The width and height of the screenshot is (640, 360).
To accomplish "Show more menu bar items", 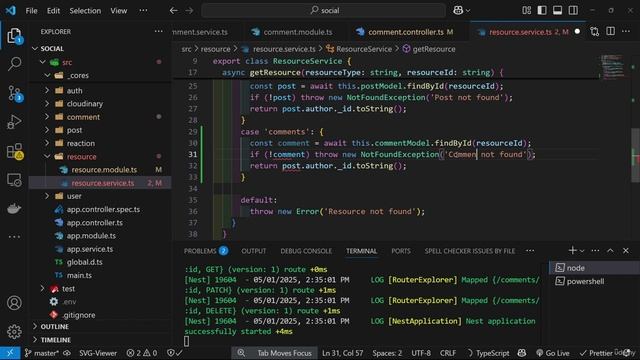I will pos(143,11).
